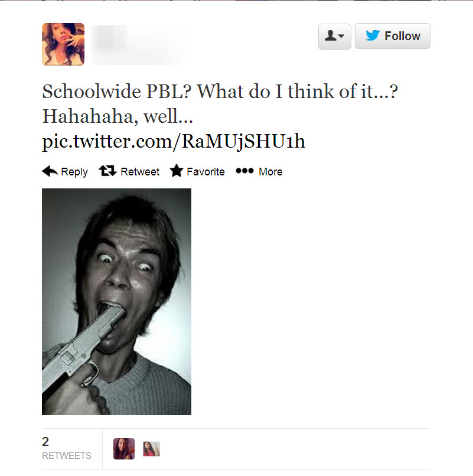
Task: Expand the user actions dropdown caret
Action: (341, 36)
